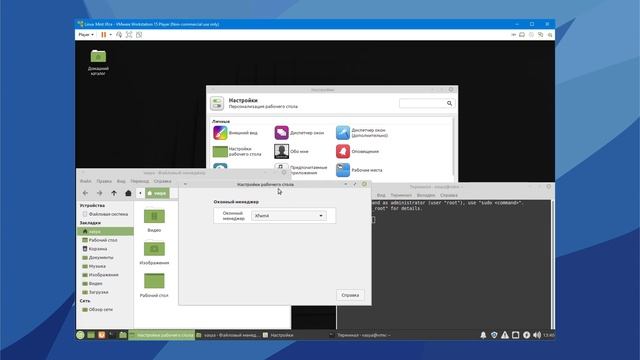Open Настройки рабочего стола item in Settings
This screenshot has height=360, width=640.
pos(238,151)
